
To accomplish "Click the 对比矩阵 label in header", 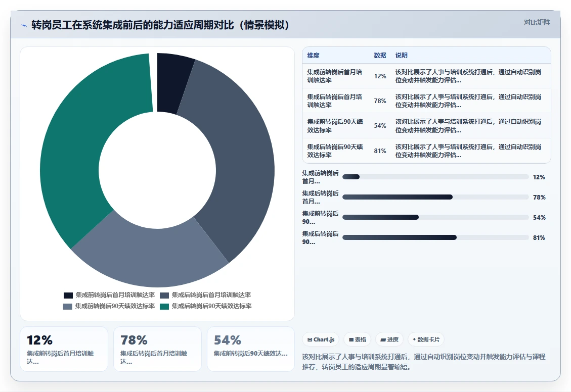I will tap(537, 23).
